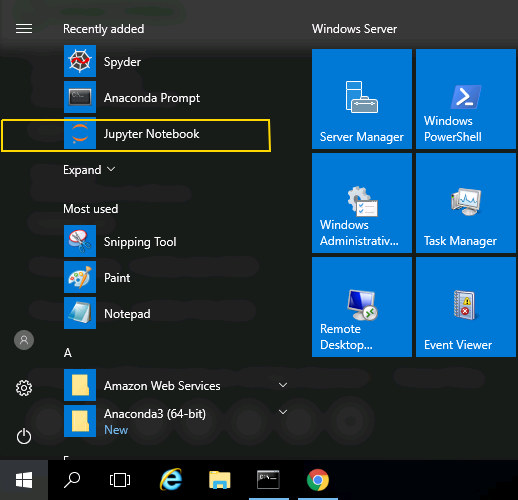
Task: Open Remote Desktop Connection tile
Action: click(362, 307)
